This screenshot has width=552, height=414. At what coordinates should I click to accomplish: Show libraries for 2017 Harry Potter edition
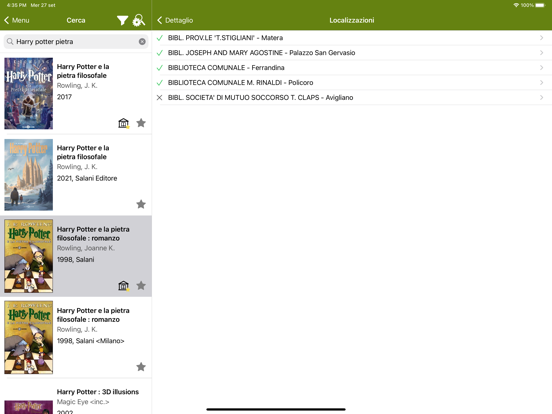coord(124,123)
